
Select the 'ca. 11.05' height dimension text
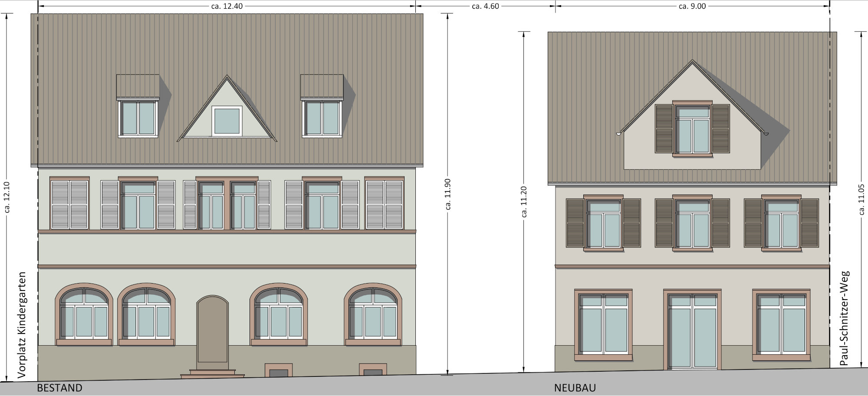coord(861,199)
